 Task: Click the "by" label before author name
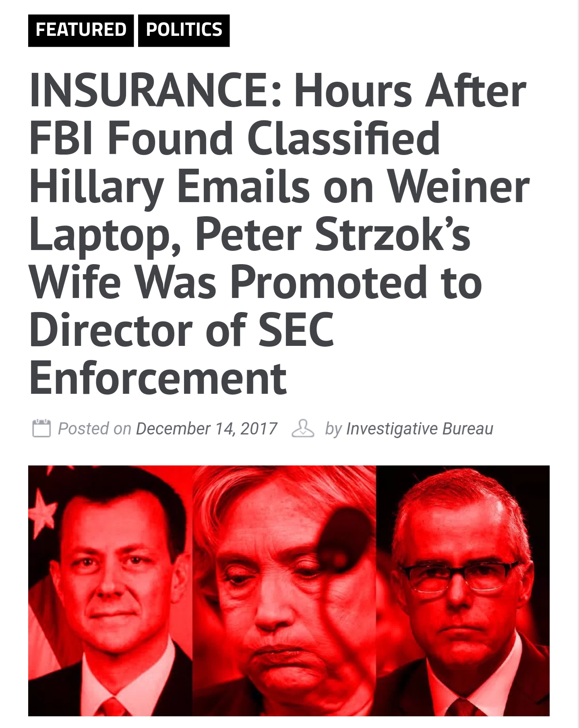coord(333,429)
